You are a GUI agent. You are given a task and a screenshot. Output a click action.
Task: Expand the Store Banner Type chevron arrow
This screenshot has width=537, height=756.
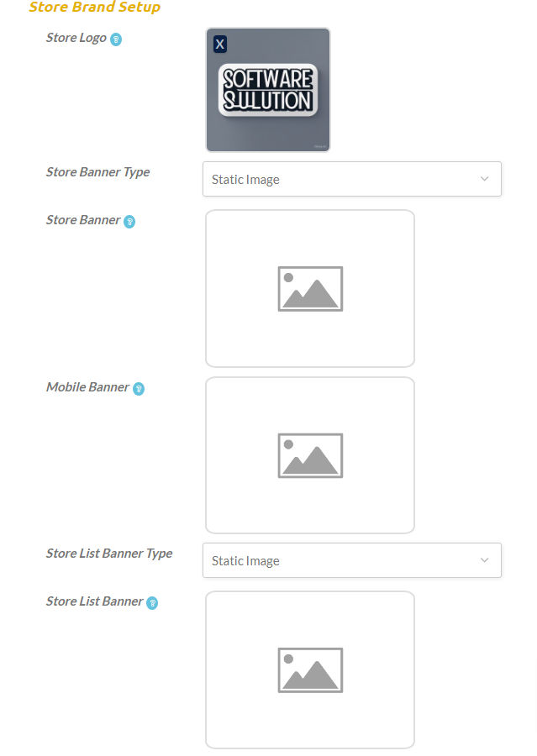[484, 179]
